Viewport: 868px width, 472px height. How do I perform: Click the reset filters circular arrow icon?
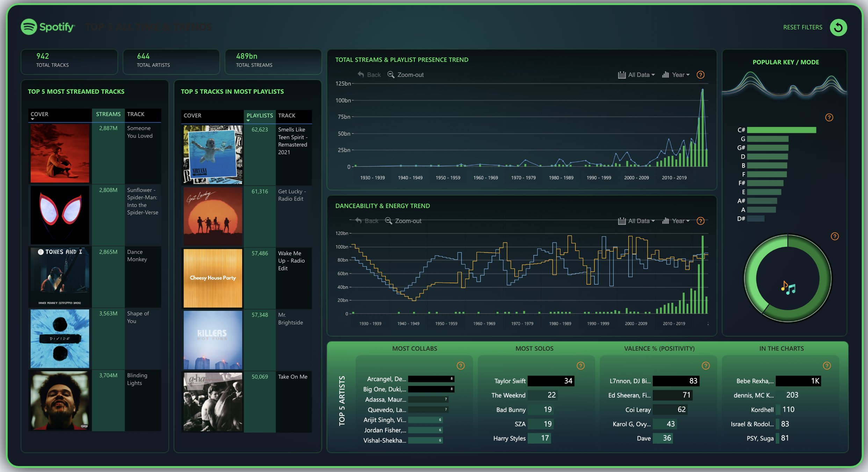(838, 27)
